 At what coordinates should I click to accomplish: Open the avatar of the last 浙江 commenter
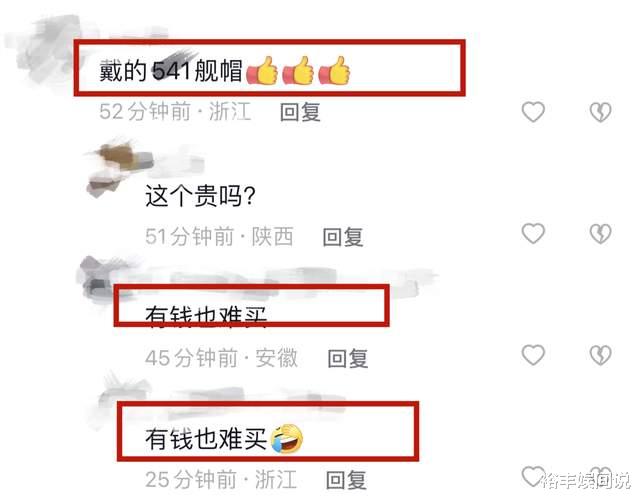pyautogui.click(x=116, y=404)
